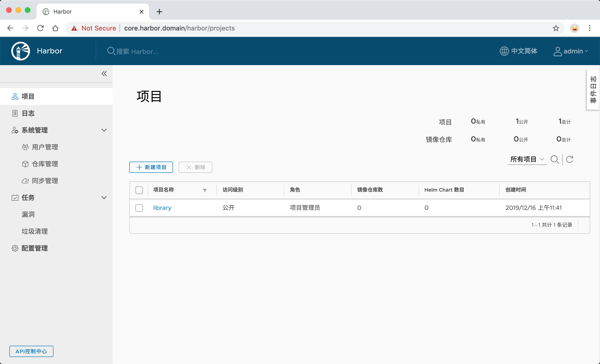Select the checkbox for the library project

tap(139, 208)
